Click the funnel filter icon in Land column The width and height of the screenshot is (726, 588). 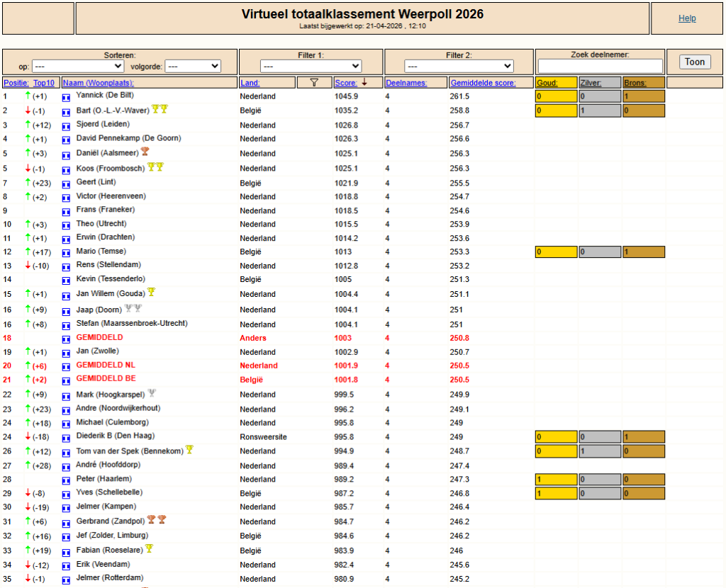pyautogui.click(x=315, y=83)
